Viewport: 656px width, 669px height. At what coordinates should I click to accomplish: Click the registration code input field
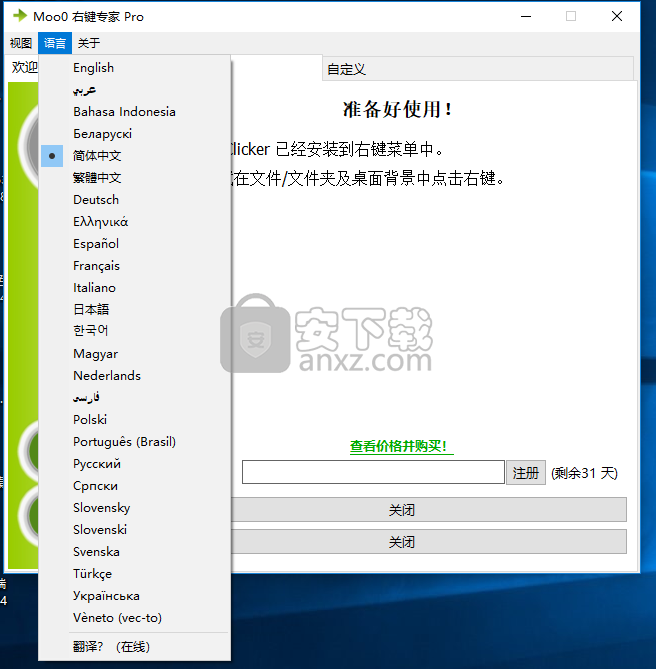pos(373,472)
